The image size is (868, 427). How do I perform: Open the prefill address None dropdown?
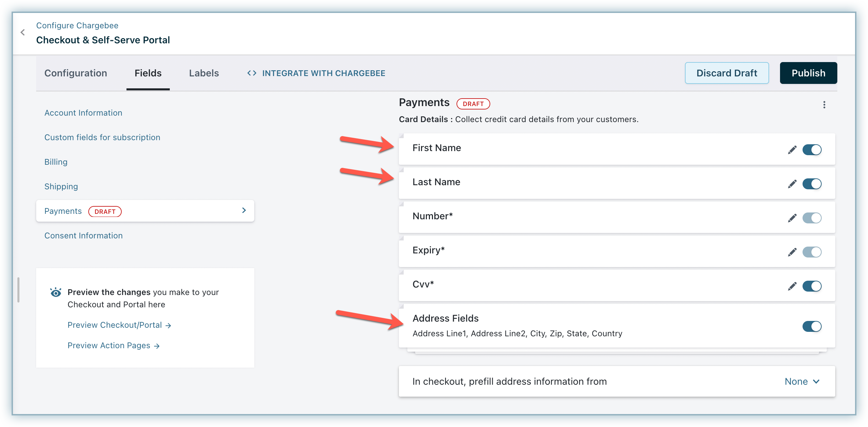[x=802, y=381]
